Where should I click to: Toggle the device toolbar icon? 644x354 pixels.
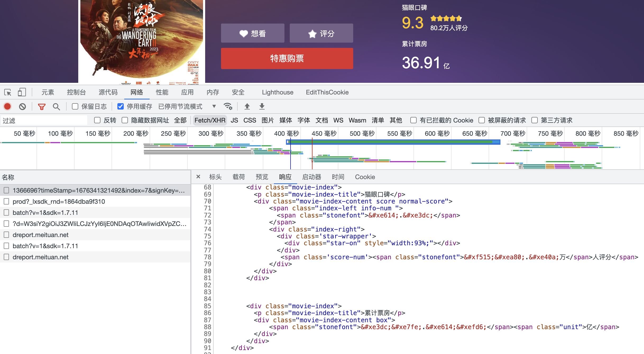pyautogui.click(x=22, y=92)
